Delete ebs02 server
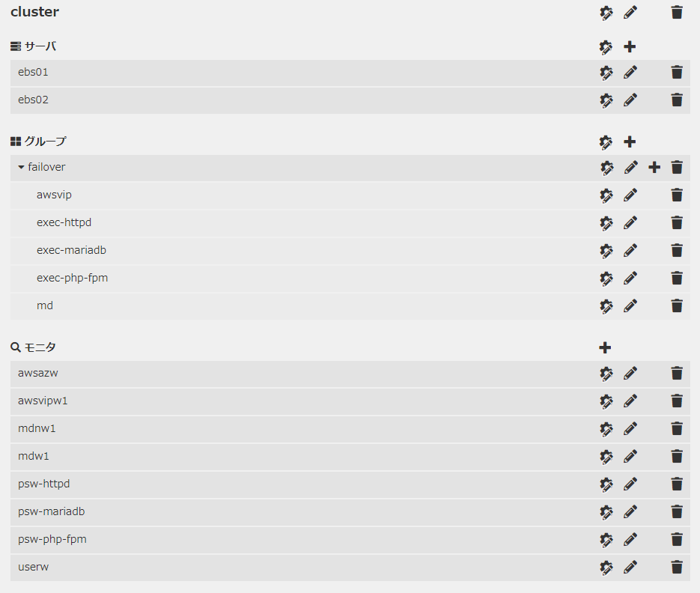This screenshot has height=593, width=700. pos(677,100)
